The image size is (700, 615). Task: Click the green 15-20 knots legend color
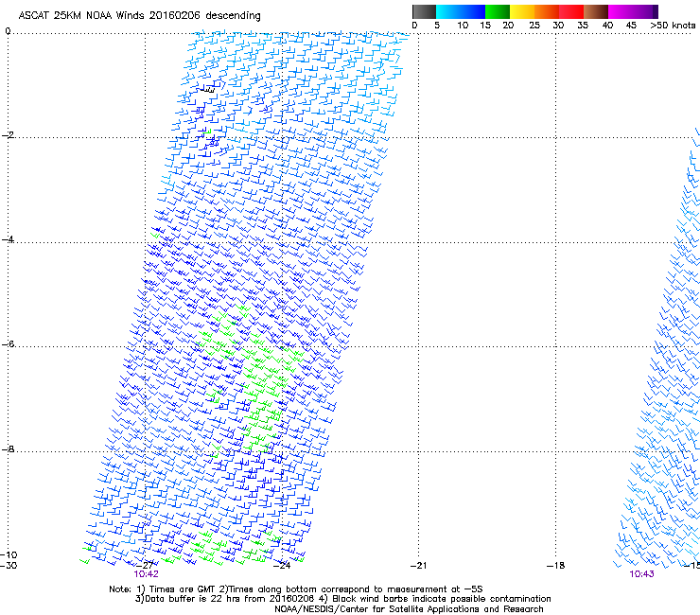(498, 11)
